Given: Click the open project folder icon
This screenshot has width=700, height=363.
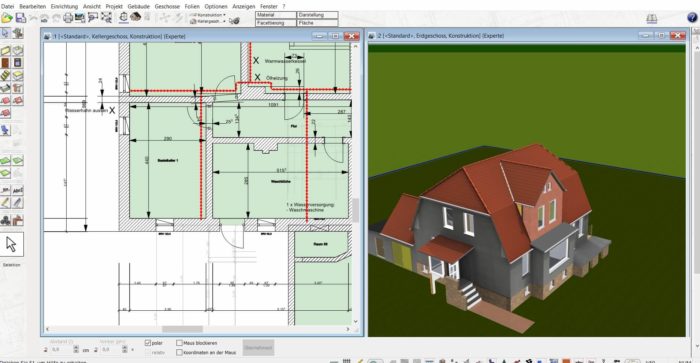Looking at the screenshot, I should click(7, 17).
